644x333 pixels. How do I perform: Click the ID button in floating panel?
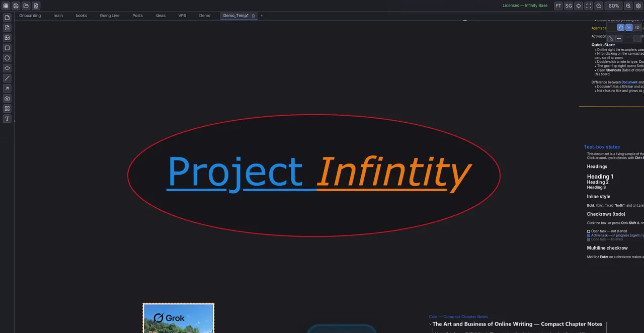(x=637, y=28)
